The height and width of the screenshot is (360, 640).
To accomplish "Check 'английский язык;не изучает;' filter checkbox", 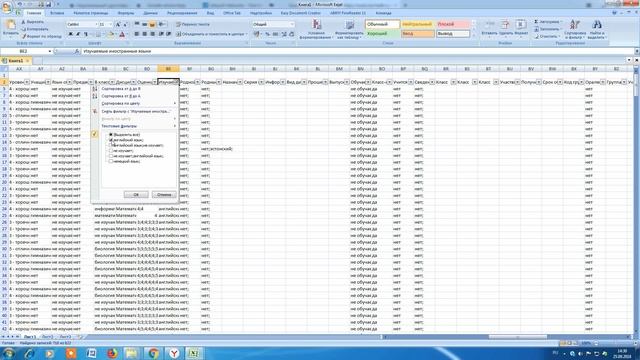I will [x=111, y=145].
